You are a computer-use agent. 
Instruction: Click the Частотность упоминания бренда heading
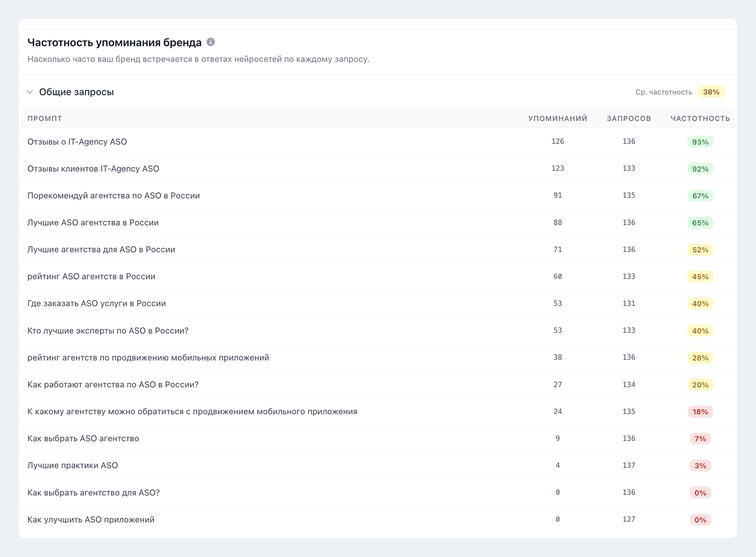[114, 43]
